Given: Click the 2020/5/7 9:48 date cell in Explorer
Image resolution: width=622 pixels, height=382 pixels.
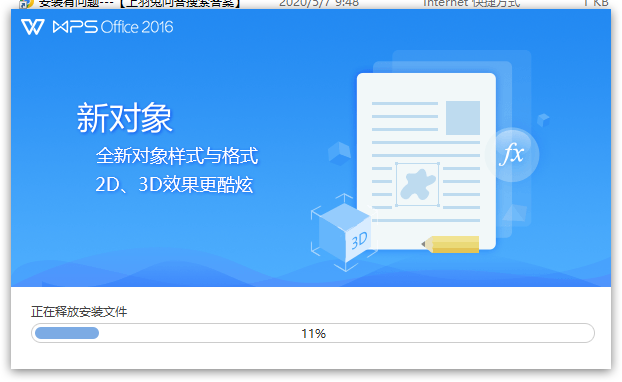Looking at the screenshot, I should click(319, 4).
